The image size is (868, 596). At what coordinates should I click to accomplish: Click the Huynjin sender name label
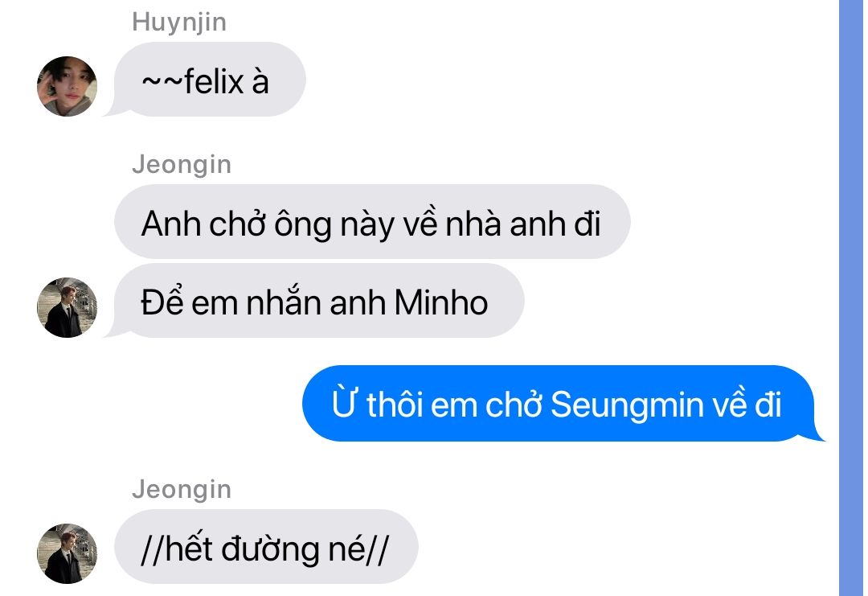click(x=179, y=23)
